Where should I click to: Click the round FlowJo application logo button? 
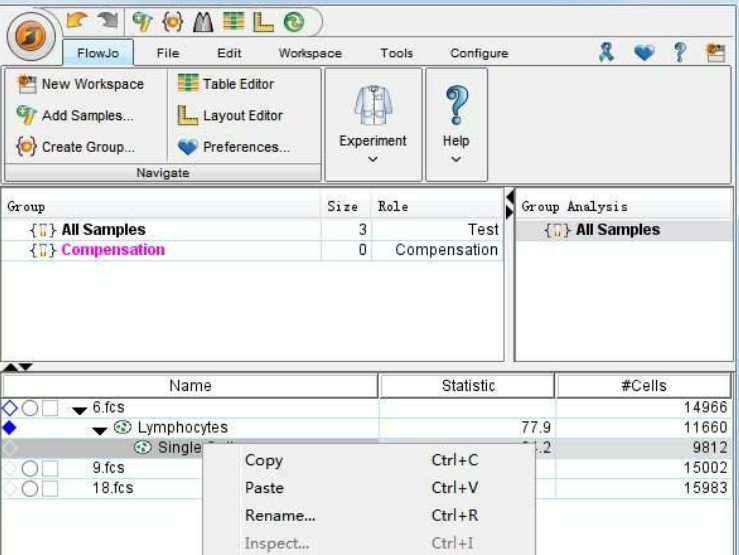[x=31, y=36]
